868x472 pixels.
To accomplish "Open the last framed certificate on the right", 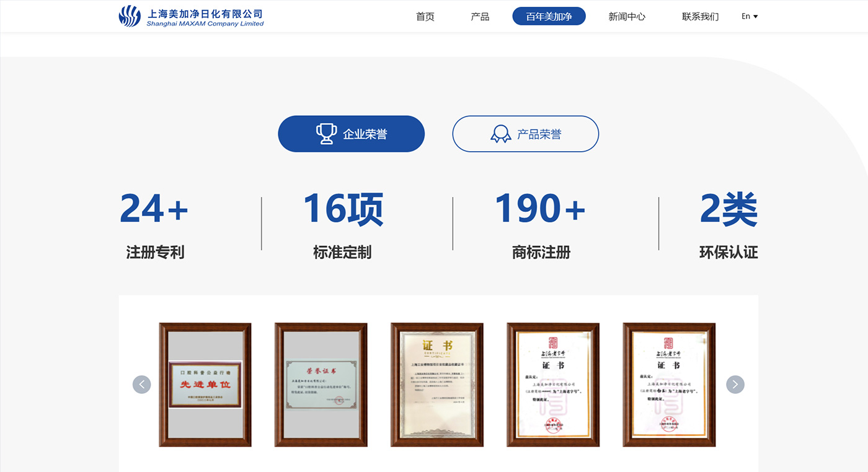I will pos(668,385).
